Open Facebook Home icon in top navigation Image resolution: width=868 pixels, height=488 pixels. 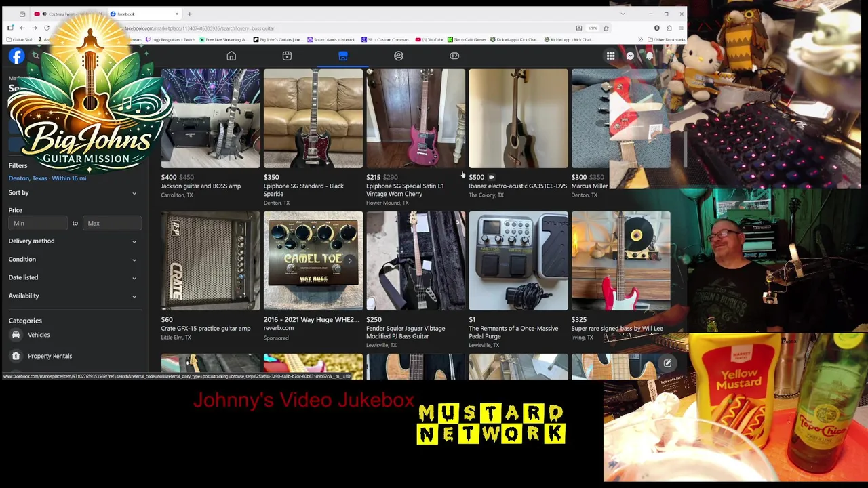pos(231,56)
